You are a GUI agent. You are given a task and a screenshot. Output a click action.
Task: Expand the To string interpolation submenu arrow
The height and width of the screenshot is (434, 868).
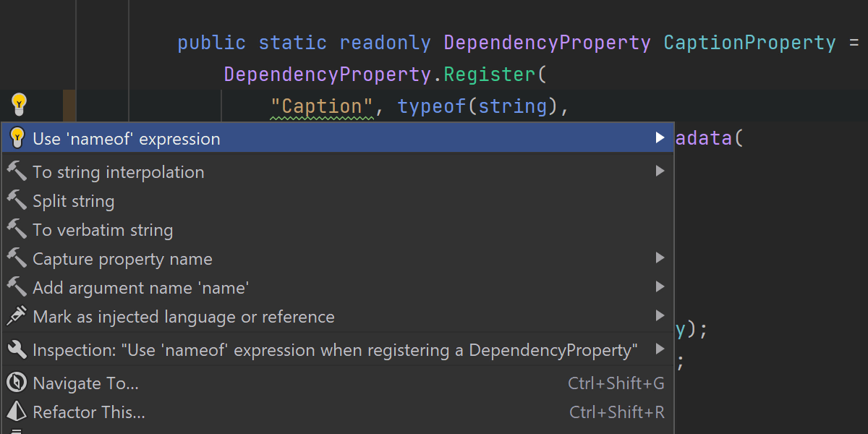(659, 171)
